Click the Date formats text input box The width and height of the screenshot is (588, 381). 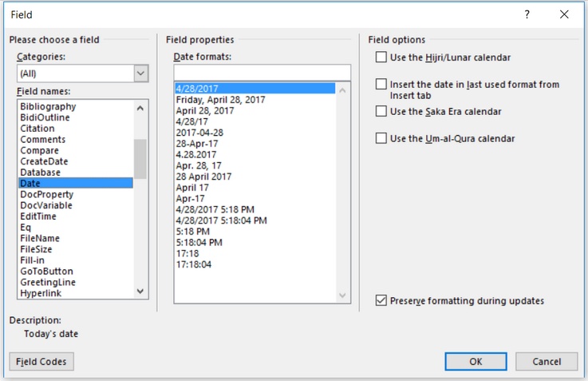tap(262, 73)
